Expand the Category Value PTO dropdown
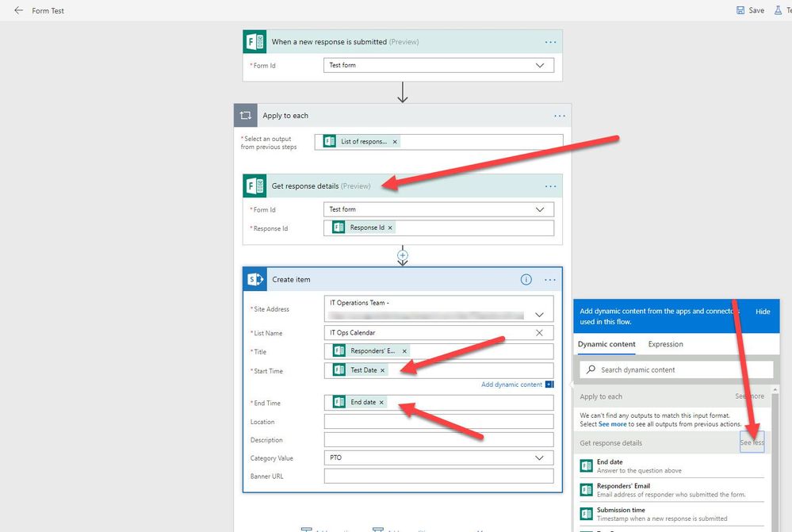The height and width of the screenshot is (532, 792). pyautogui.click(x=539, y=457)
